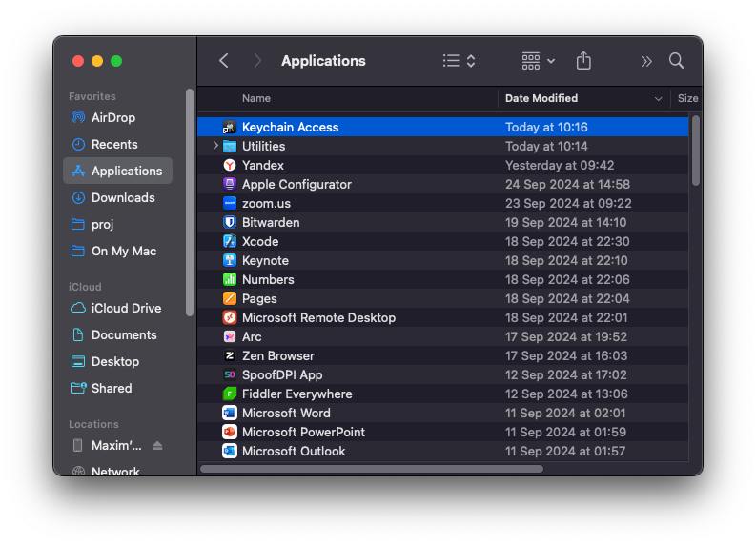This screenshot has width=756, height=546.
Task: Click the file list vertical scrollbar
Action: [695, 151]
